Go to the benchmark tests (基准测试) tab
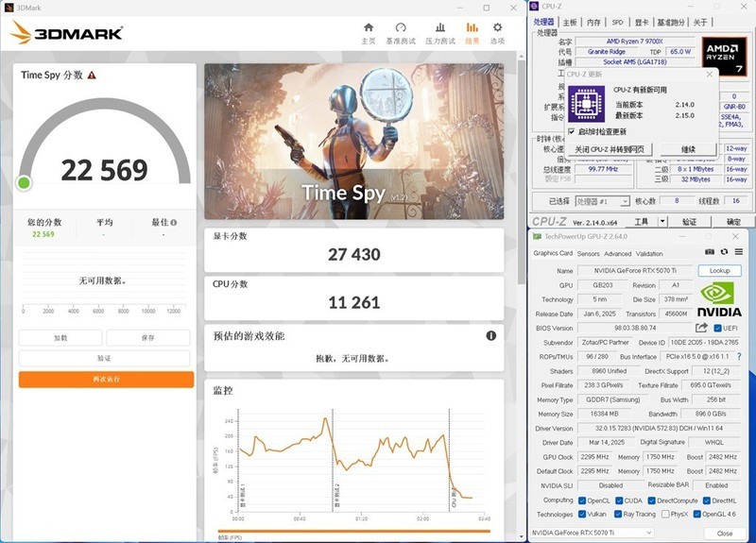Screen dimensions: 756x543 click(x=401, y=33)
